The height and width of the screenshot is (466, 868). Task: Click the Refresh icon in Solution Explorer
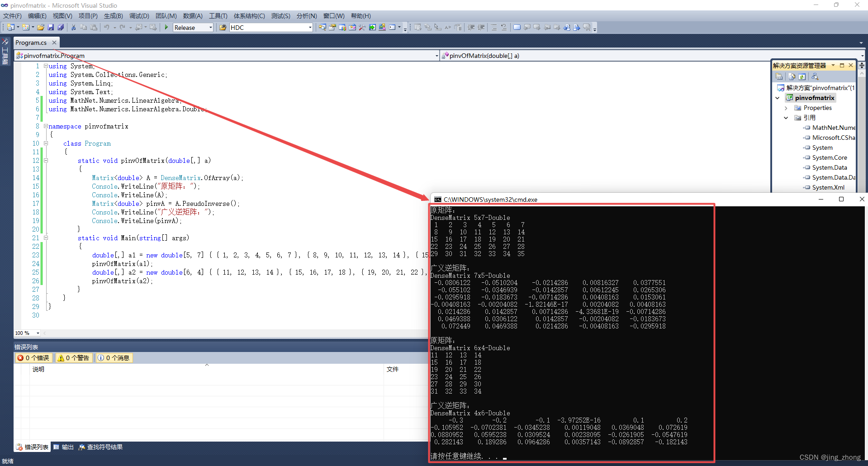(x=802, y=76)
